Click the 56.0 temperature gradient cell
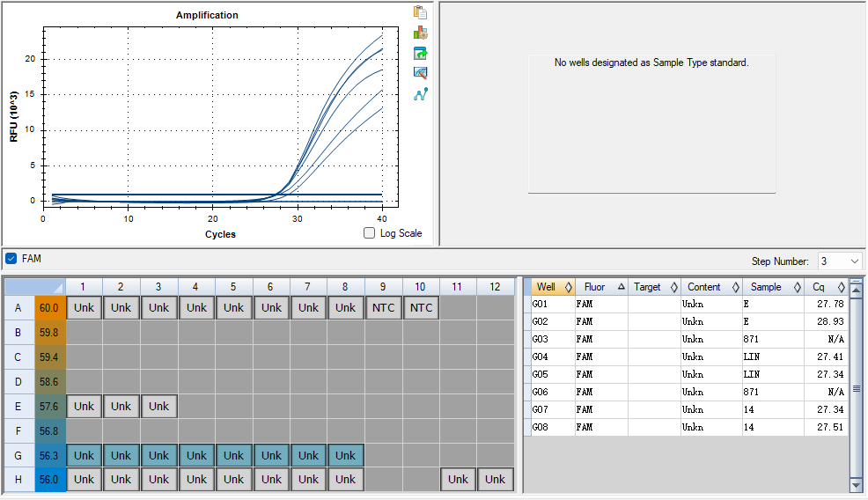The height and width of the screenshot is (500, 868). pos(50,480)
